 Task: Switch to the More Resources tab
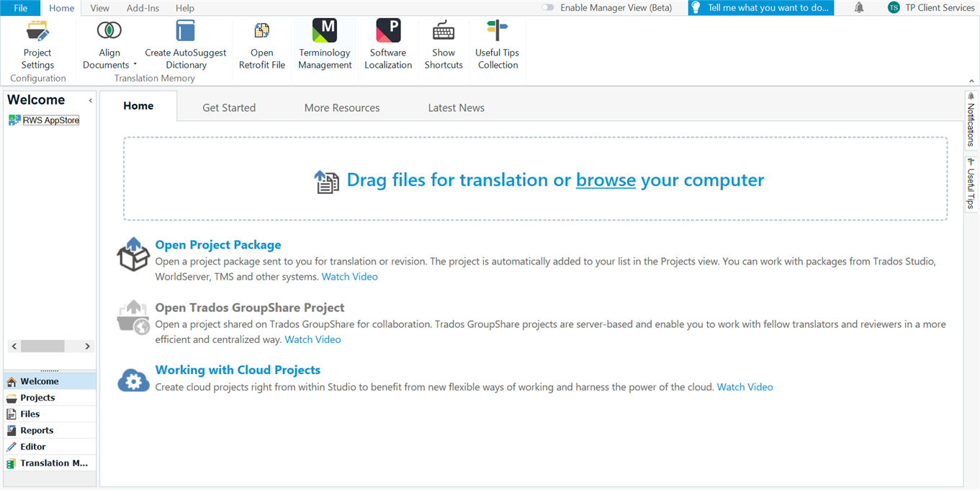[342, 107]
